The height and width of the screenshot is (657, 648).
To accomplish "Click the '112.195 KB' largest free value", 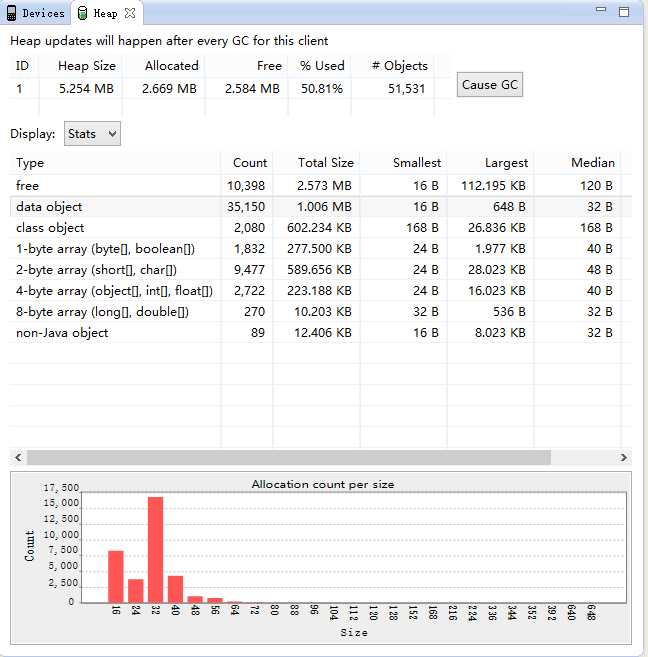I will point(493,186).
